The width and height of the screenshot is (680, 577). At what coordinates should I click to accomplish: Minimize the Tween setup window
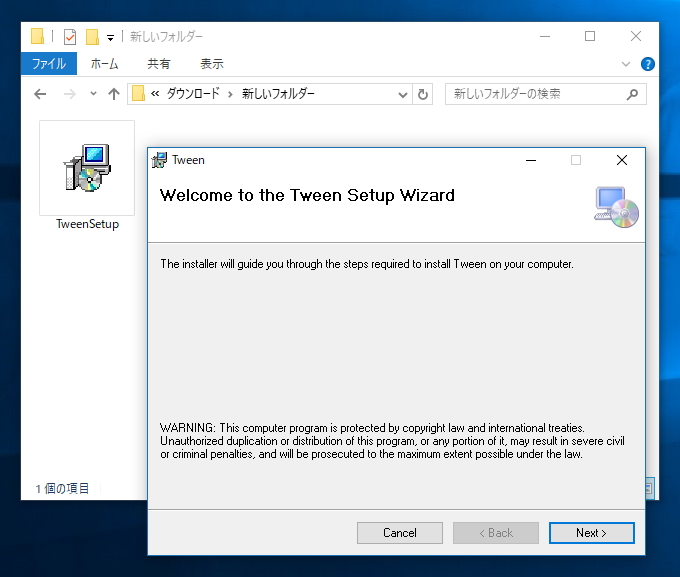pyautogui.click(x=531, y=160)
